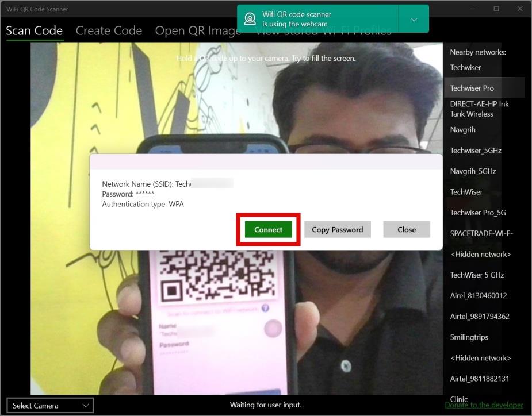Screen dimensions: 532x416
Task: Select the Techwiser Pro network
Action: (x=484, y=88)
